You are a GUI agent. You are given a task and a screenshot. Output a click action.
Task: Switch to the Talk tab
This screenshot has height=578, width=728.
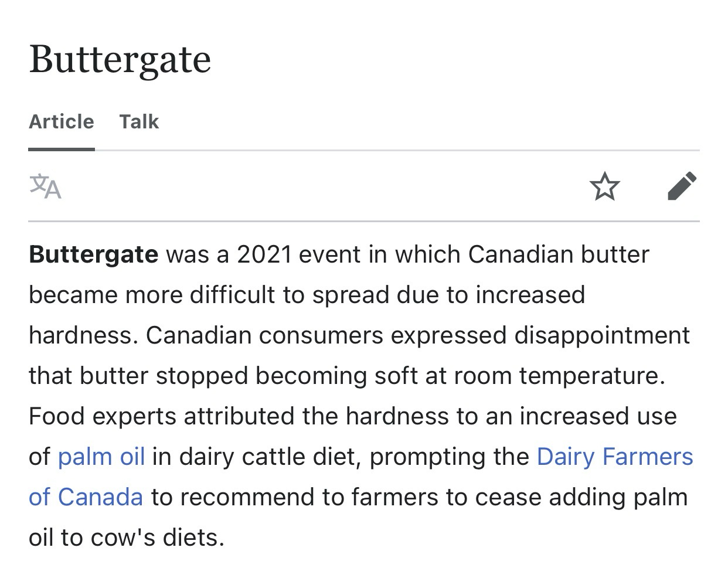tap(139, 122)
